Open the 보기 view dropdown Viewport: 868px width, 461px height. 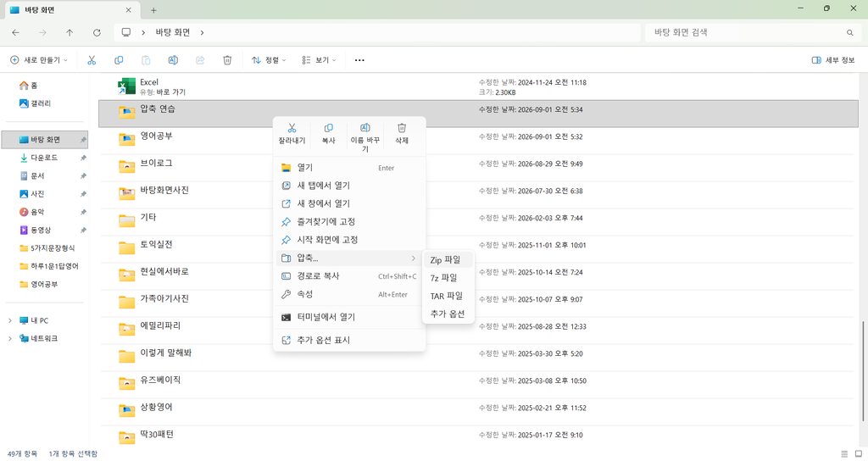pyautogui.click(x=319, y=60)
